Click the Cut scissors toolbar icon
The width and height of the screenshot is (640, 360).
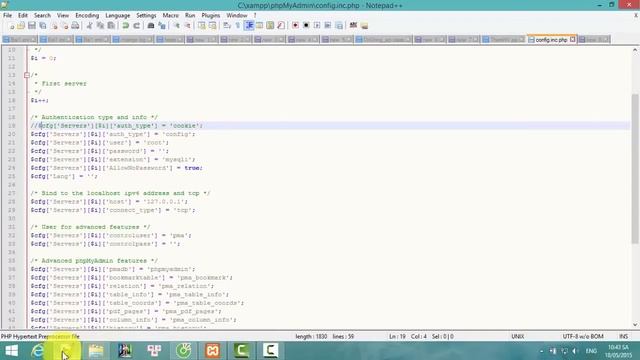click(x=89, y=26)
